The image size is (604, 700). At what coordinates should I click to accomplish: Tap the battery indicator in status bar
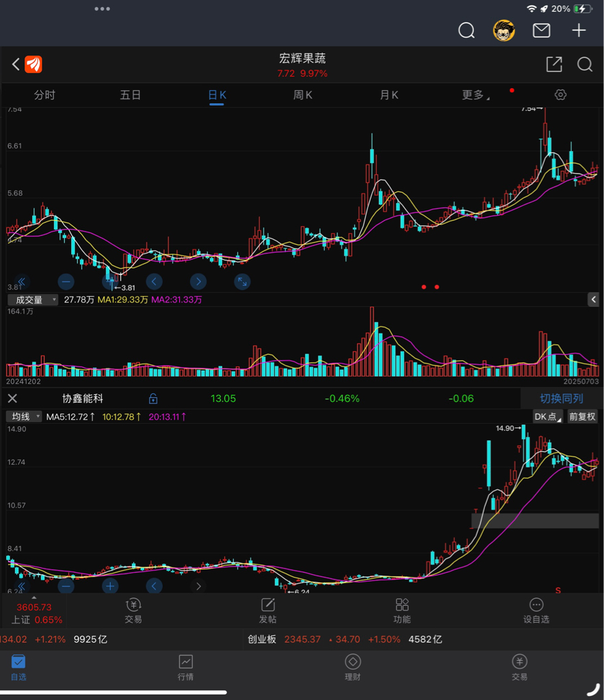pyautogui.click(x=583, y=9)
